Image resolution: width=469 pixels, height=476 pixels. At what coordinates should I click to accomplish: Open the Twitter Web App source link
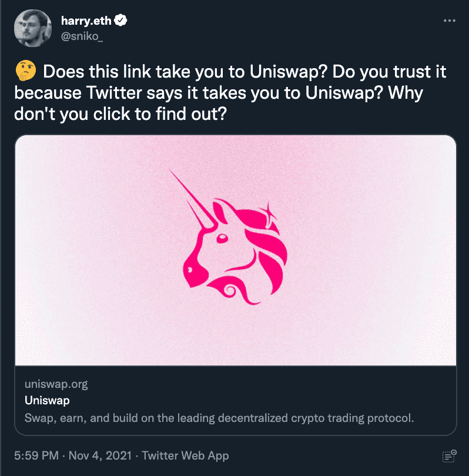point(185,455)
